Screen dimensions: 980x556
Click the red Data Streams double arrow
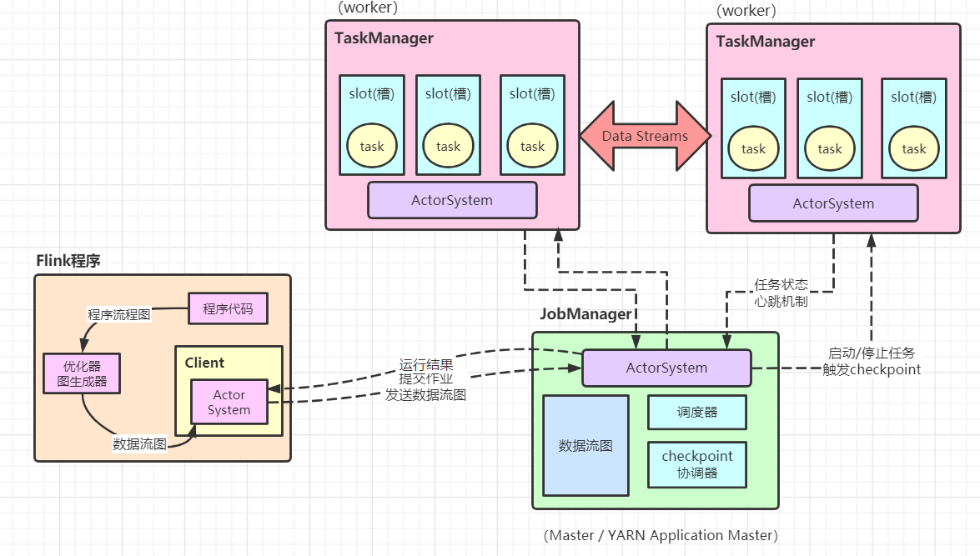coord(645,136)
